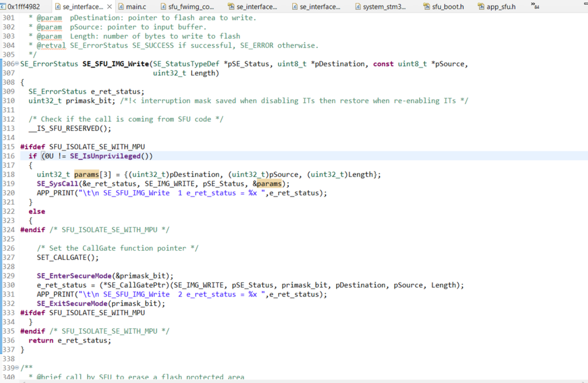Click line number 311 in the gutter
This screenshot has height=383, width=588.
click(8, 110)
